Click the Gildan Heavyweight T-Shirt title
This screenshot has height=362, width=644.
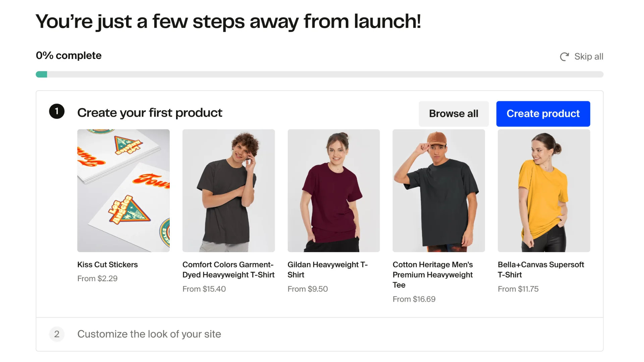coord(328,270)
